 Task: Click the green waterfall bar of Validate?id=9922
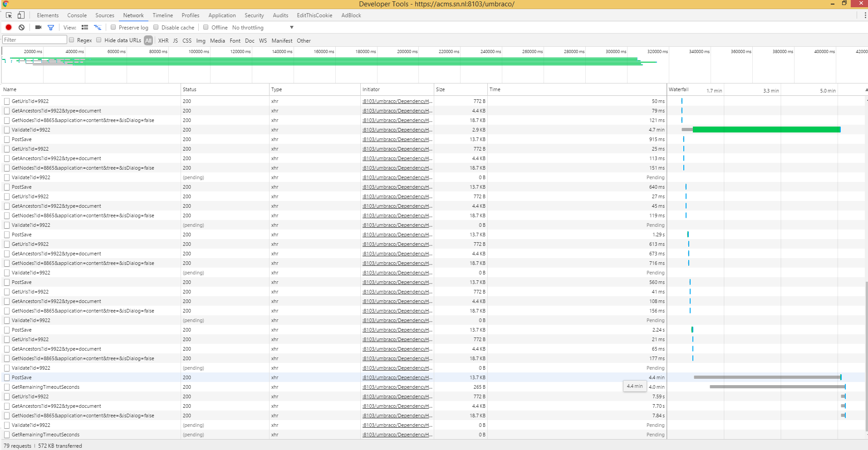click(x=766, y=130)
